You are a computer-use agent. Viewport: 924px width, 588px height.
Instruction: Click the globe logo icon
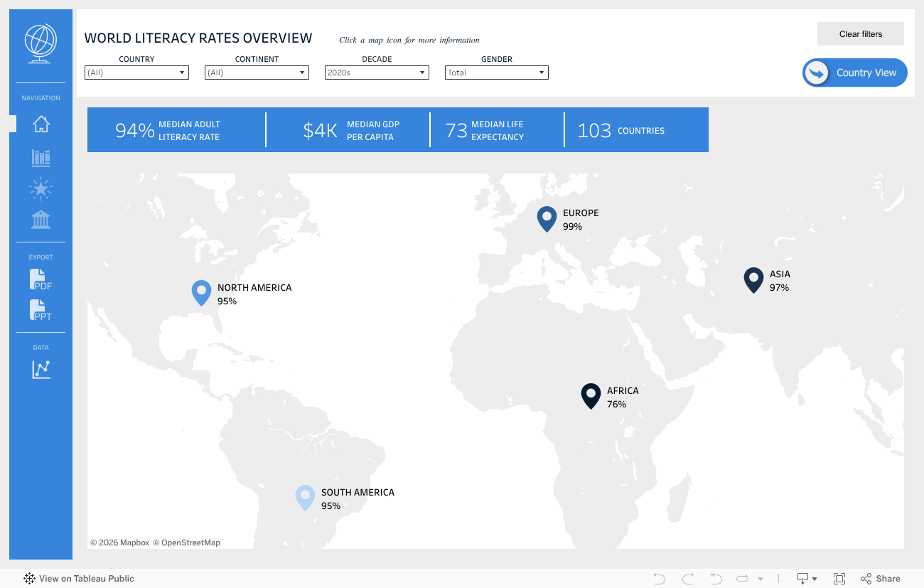click(41, 43)
